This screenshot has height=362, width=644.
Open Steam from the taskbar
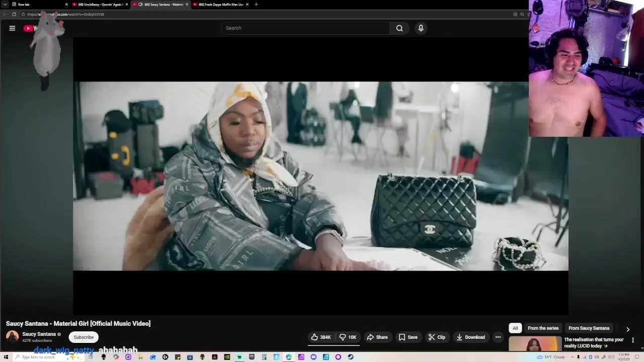click(x=350, y=357)
